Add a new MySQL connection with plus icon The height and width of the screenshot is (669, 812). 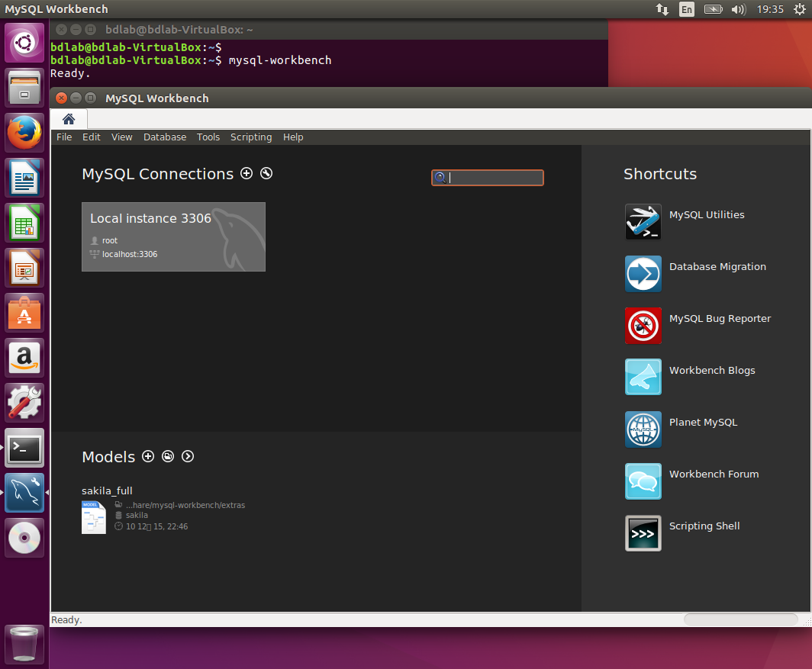click(246, 173)
